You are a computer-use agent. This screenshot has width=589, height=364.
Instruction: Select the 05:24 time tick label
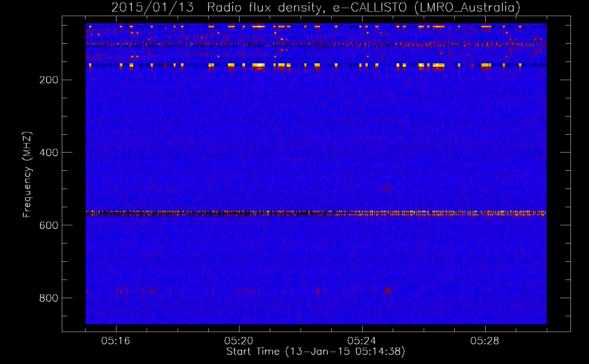[x=362, y=341]
